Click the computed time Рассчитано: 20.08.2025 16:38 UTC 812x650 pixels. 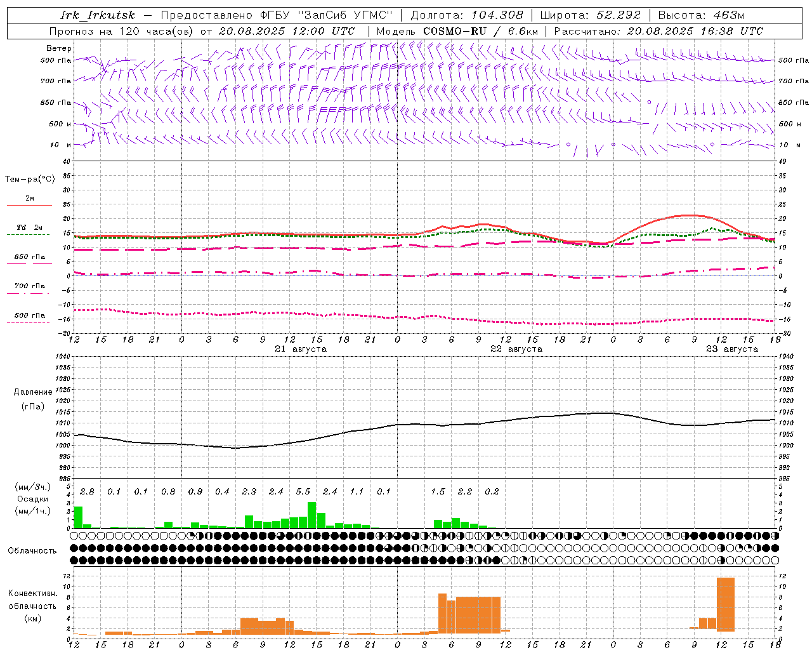click(x=658, y=31)
